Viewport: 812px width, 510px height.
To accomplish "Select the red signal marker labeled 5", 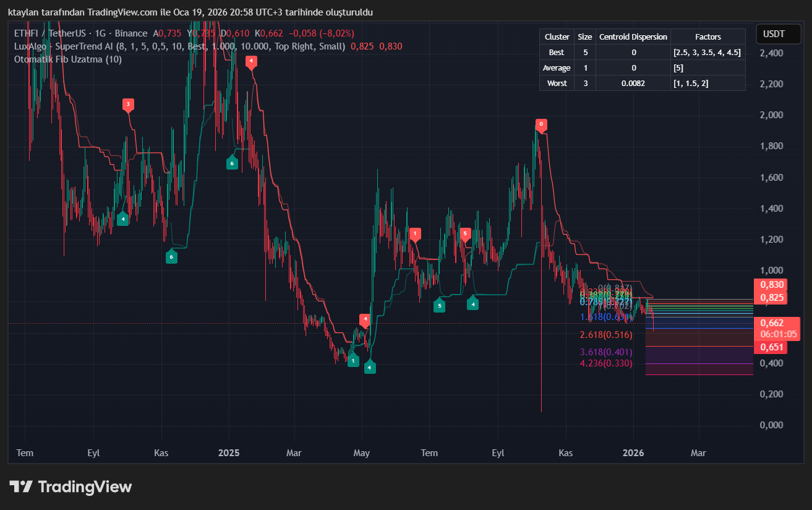I will [x=465, y=233].
